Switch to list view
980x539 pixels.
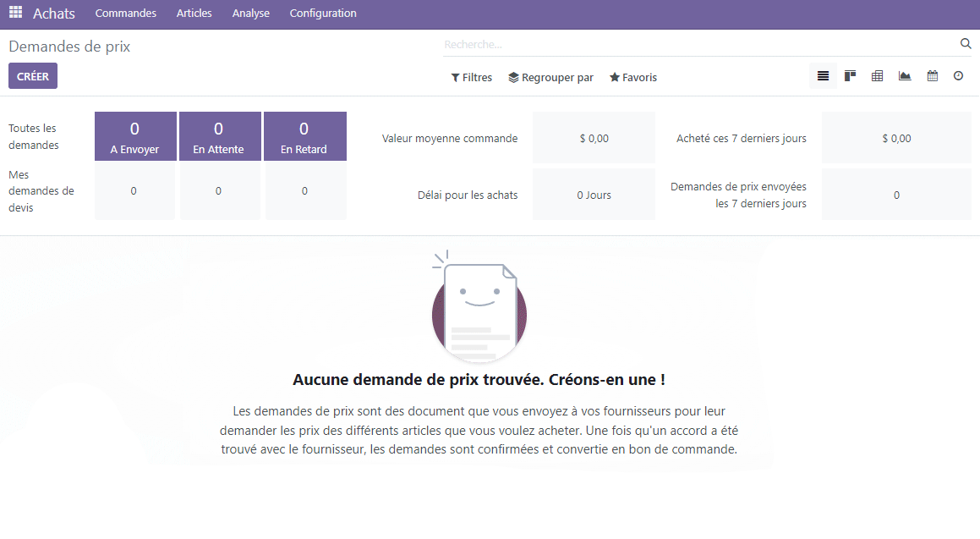pyautogui.click(x=823, y=76)
